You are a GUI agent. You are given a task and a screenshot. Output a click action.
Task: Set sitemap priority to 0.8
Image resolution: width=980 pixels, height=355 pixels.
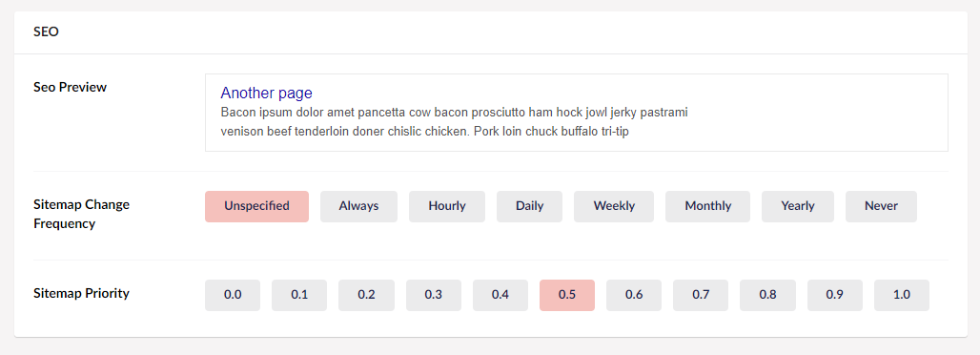[x=767, y=296]
